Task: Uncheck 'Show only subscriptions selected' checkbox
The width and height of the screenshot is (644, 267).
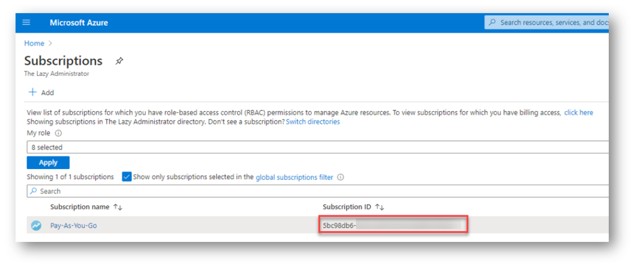Action: pyautogui.click(x=127, y=177)
